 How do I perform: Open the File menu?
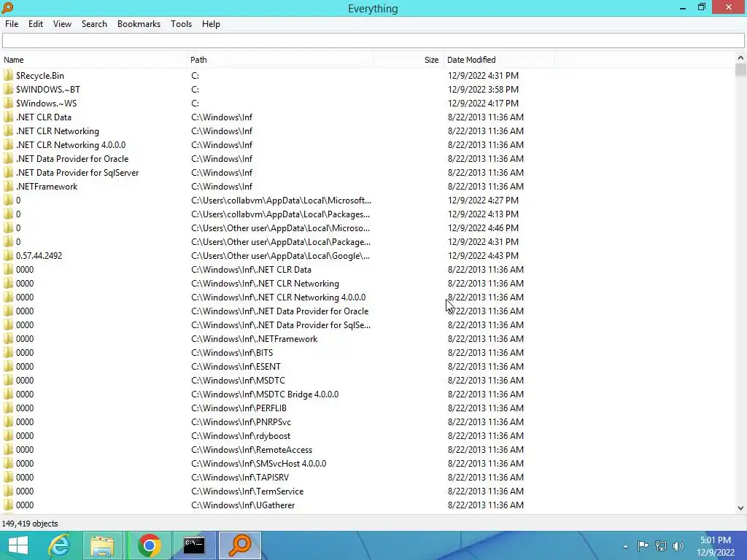(x=12, y=24)
